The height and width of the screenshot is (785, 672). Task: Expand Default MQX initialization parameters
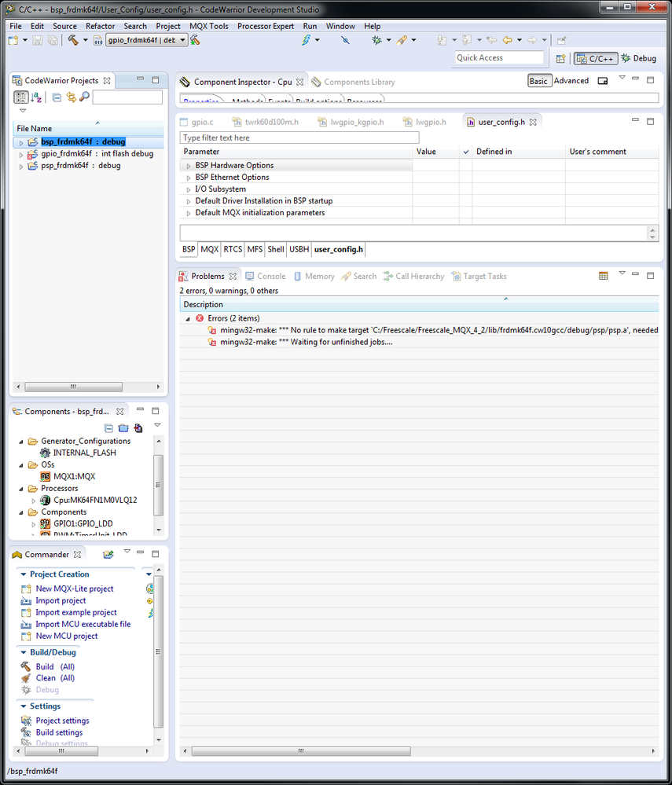(189, 213)
